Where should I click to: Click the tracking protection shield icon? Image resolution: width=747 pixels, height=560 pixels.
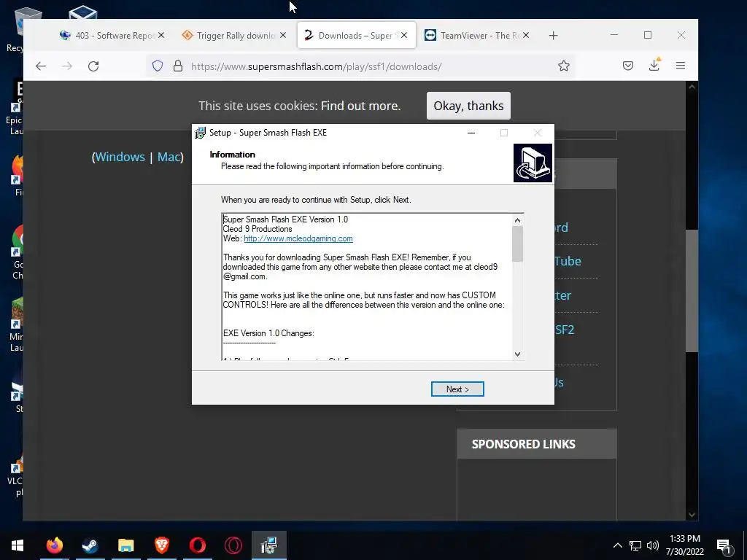[158, 66]
